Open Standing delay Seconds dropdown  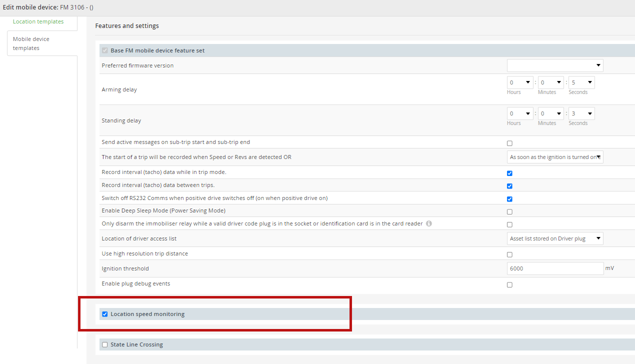click(581, 113)
